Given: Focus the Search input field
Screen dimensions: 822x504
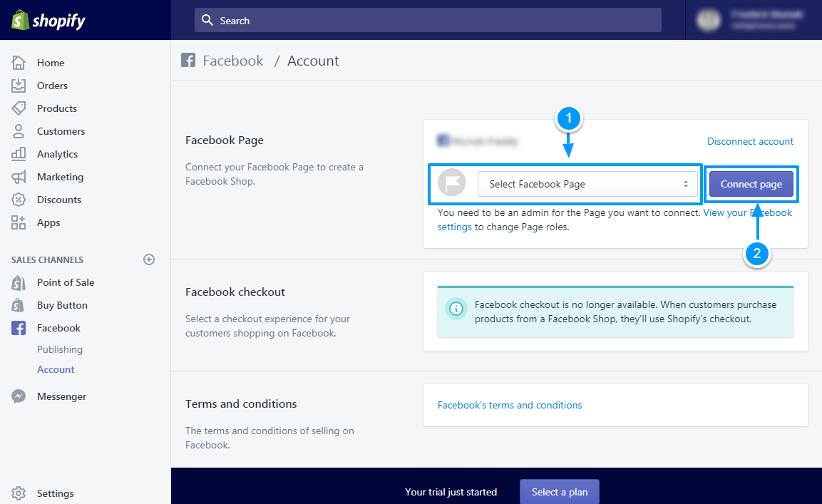Looking at the screenshot, I should (428, 20).
